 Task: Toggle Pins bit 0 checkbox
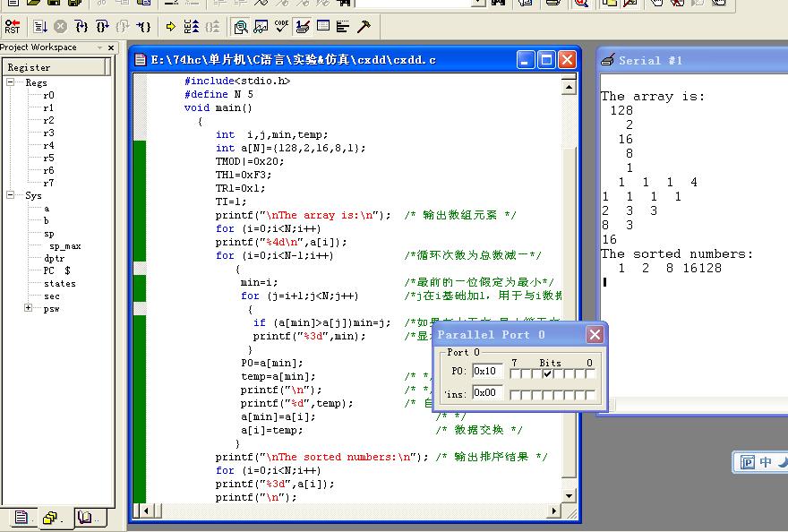[x=590, y=395]
